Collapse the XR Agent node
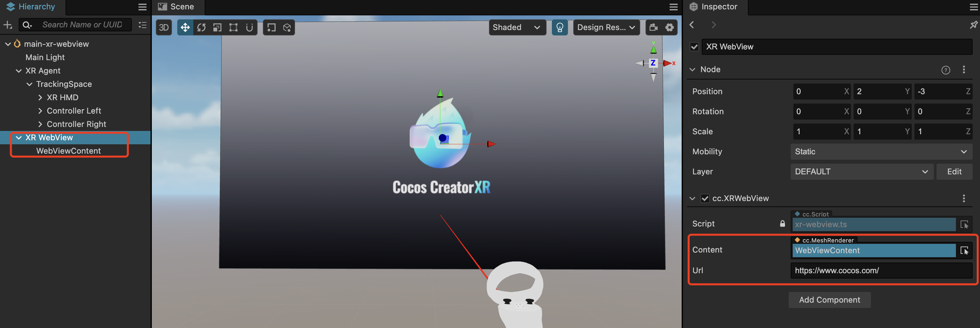Image resolution: width=980 pixels, height=328 pixels. [x=19, y=71]
